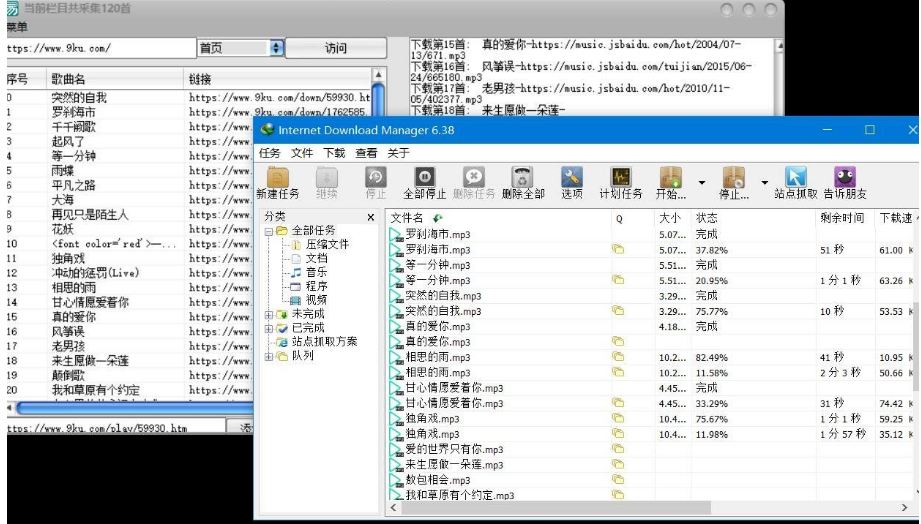The height and width of the screenshot is (524, 921).
Task: Select 音乐 category in tree
Action: [317, 273]
